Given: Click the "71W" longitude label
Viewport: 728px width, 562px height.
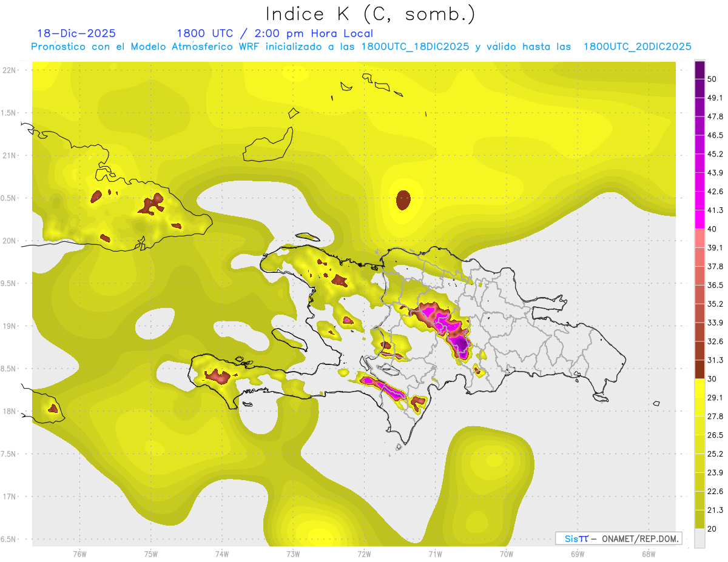Looking at the screenshot, I should pyautogui.click(x=435, y=554).
